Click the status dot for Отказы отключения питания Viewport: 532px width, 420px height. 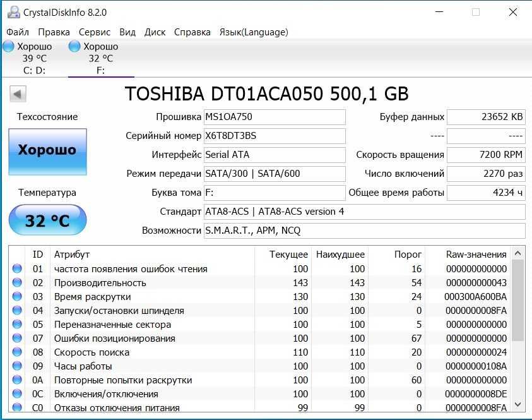coord(17,407)
